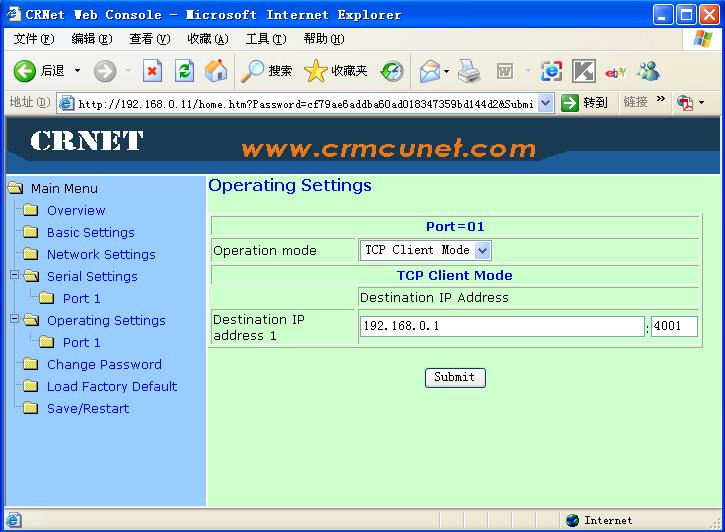The width and height of the screenshot is (725, 532).
Task: Click the address bar URL field
Action: (306, 104)
